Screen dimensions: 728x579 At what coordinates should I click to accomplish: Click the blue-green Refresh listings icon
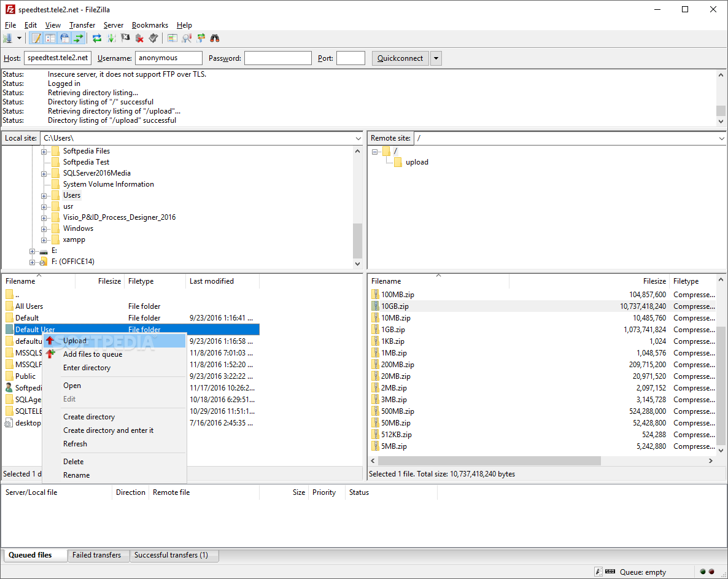click(x=96, y=38)
